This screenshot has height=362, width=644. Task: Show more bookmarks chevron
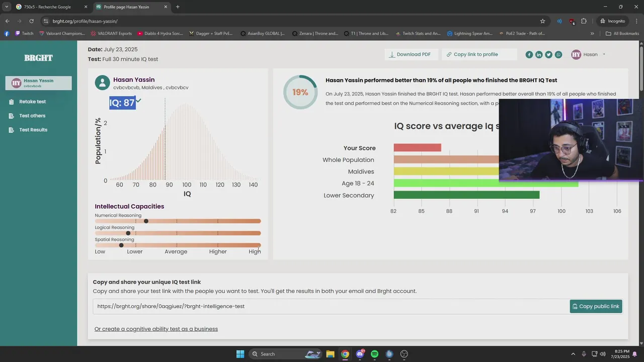592,34
